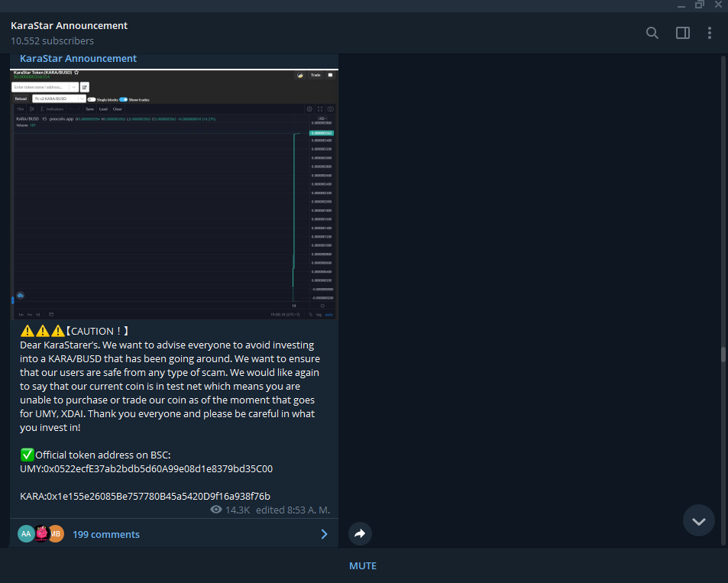Click the chat vertical scrollbar handle
Screen dimensions: 728x583
click(723, 354)
